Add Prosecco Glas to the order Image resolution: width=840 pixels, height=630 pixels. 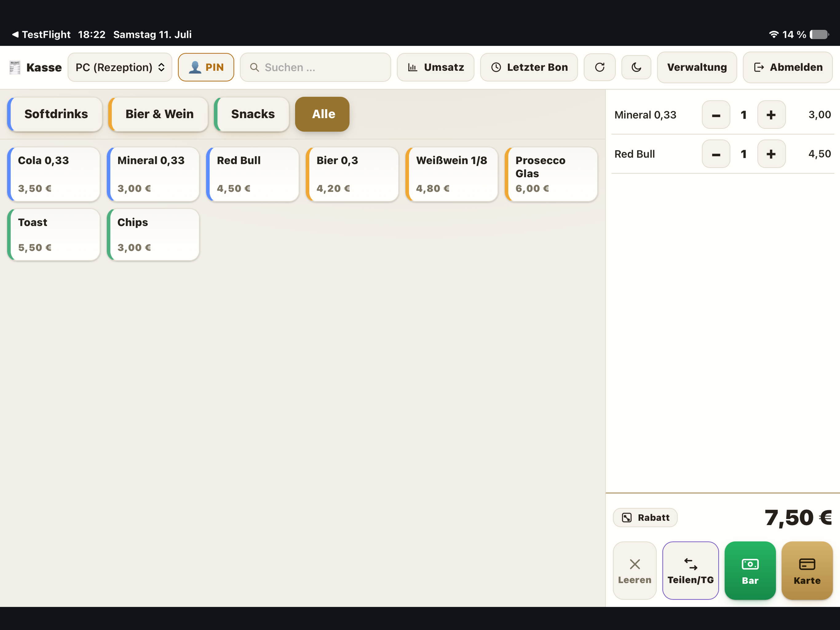click(551, 174)
